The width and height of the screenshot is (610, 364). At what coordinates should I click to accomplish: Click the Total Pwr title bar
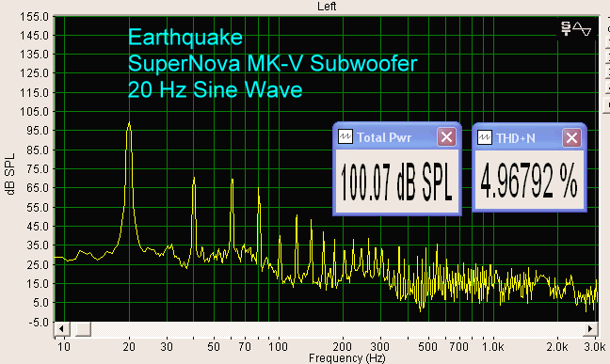(x=397, y=137)
